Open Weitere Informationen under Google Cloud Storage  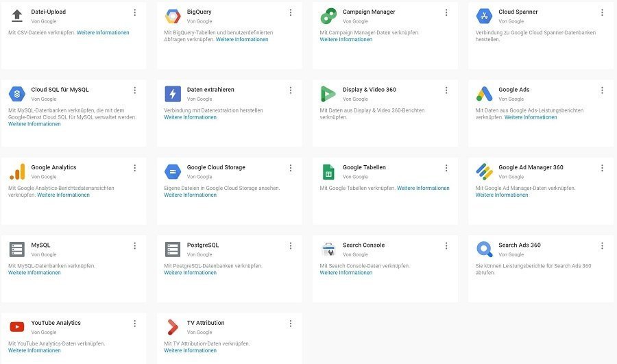(x=190, y=195)
